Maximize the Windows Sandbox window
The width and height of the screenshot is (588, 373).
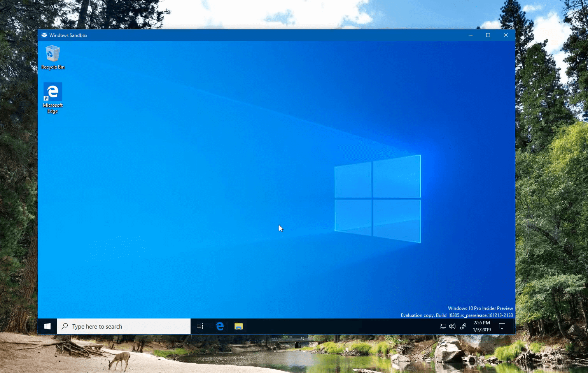(x=488, y=35)
